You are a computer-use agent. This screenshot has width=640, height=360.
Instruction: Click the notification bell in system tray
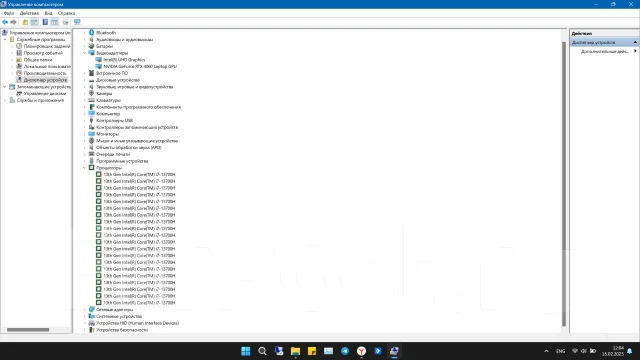point(630,351)
